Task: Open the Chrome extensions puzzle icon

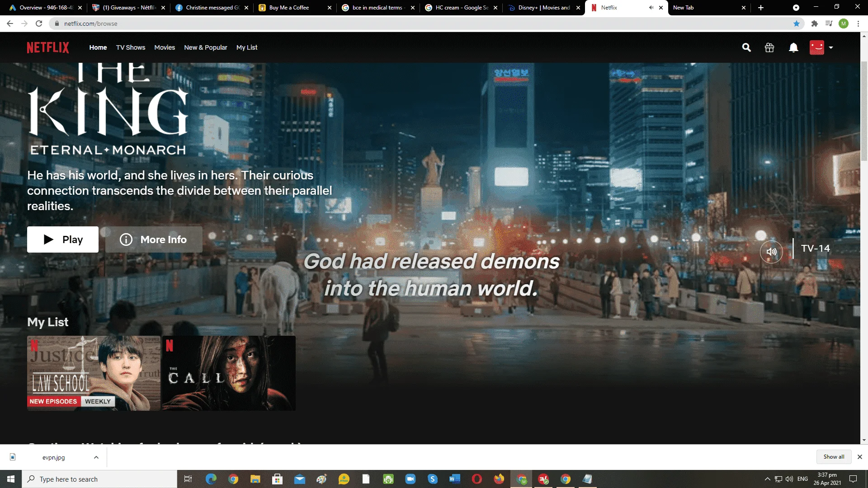Action: (x=815, y=23)
